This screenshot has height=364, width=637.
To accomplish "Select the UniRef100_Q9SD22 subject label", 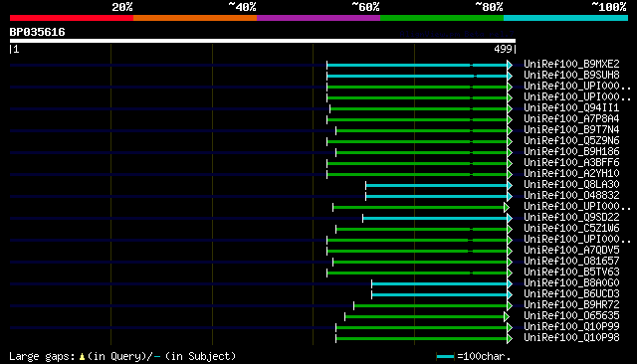I will (x=571, y=218).
